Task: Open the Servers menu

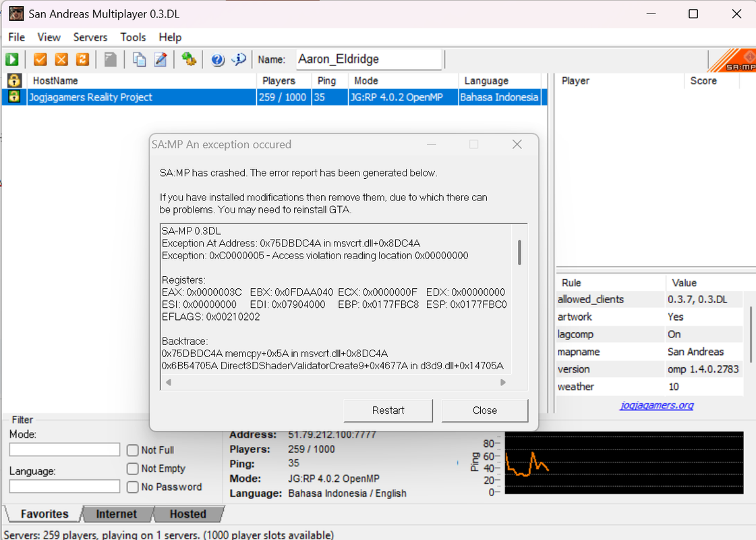Action: [x=90, y=37]
